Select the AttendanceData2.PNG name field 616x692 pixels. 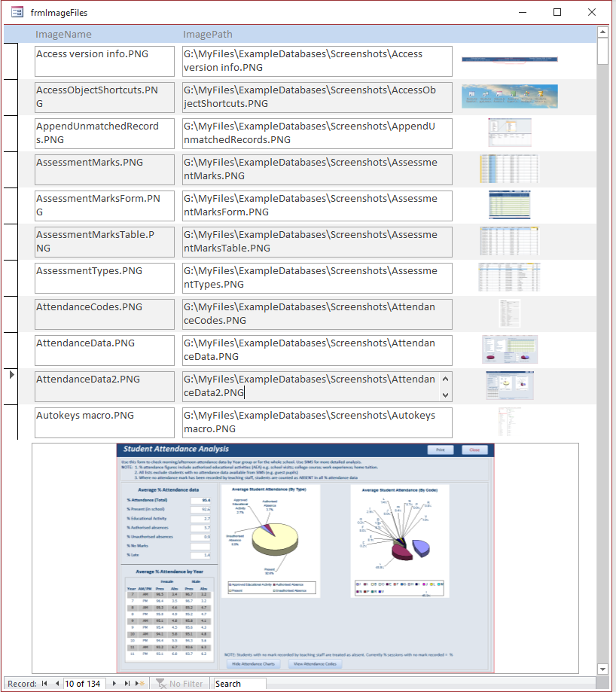105,387
